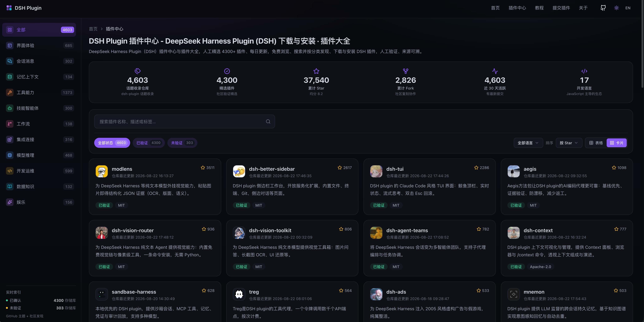Filter by 已验证 4300 status

click(x=149, y=143)
